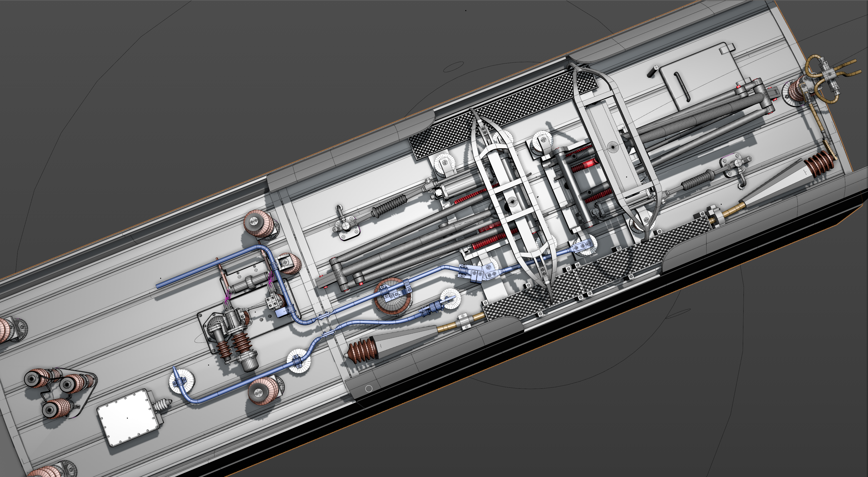Viewport: 868px width, 477px height.
Task: Select brown ribbed insulator on lower-left cone
Action: pyautogui.click(x=362, y=351)
